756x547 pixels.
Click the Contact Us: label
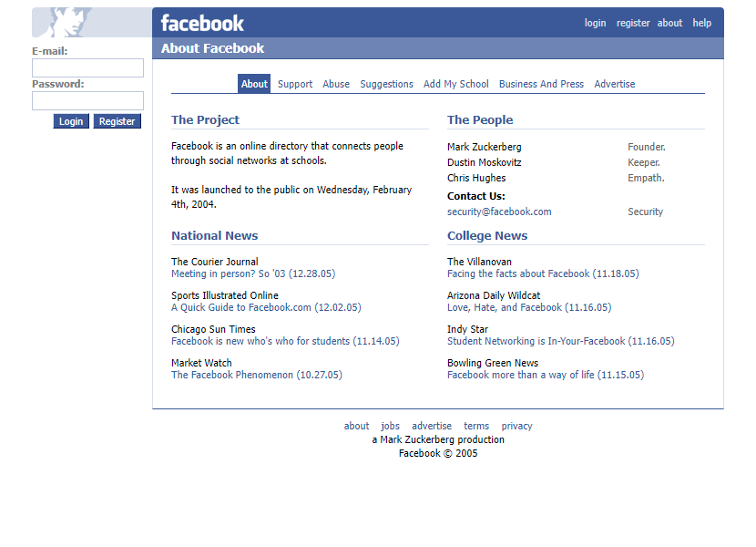(x=475, y=196)
